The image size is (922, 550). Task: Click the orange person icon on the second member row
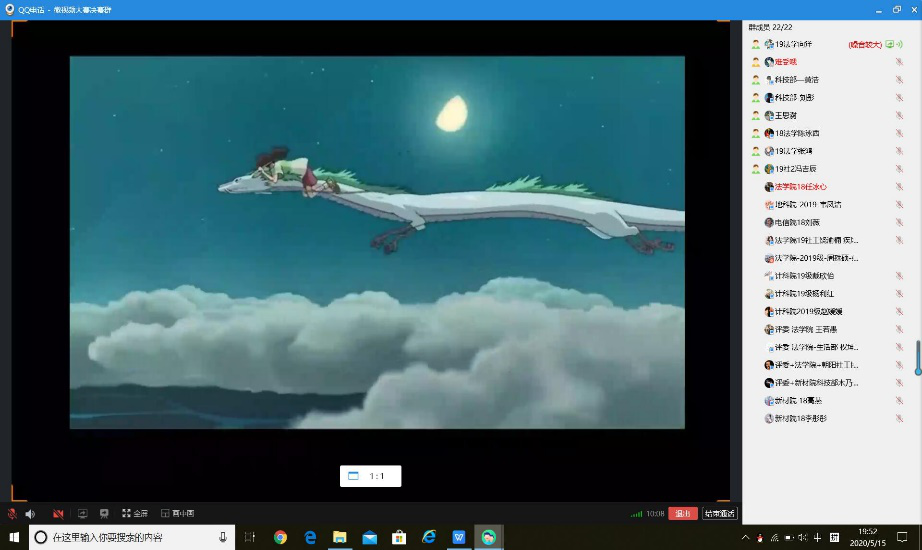coord(756,62)
